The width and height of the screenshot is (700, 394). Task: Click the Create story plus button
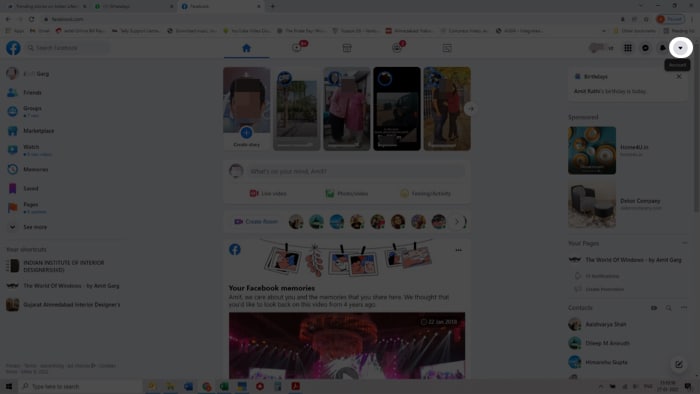tap(246, 133)
